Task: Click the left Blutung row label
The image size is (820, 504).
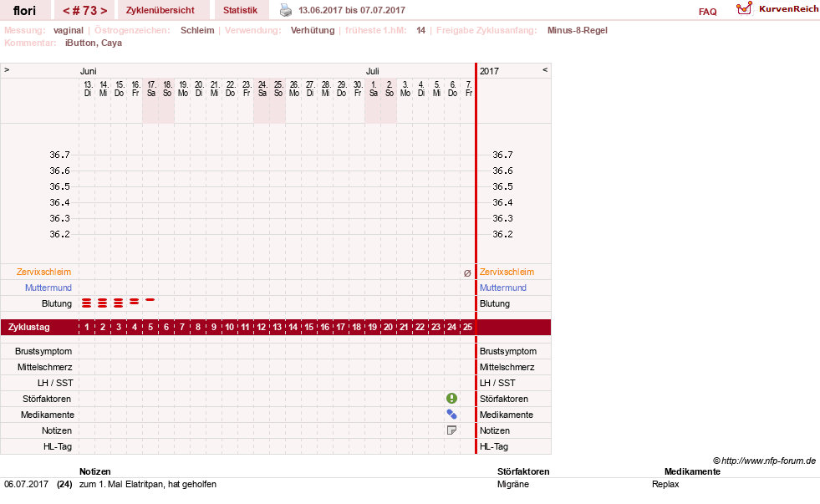Action: pos(57,303)
